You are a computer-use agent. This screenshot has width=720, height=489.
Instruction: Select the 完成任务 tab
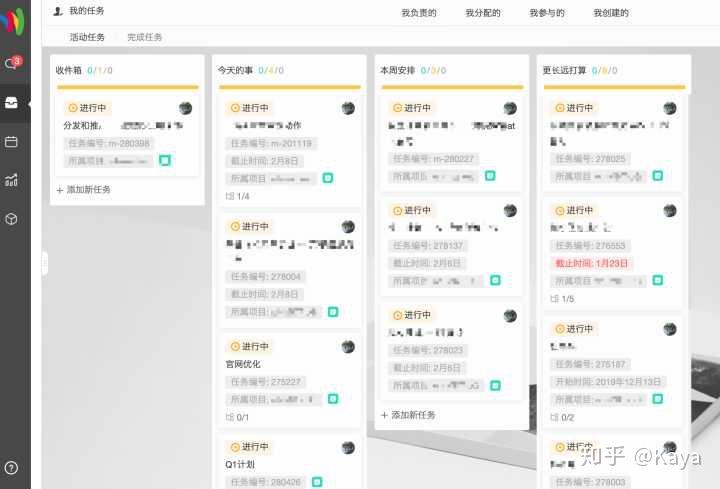145,37
